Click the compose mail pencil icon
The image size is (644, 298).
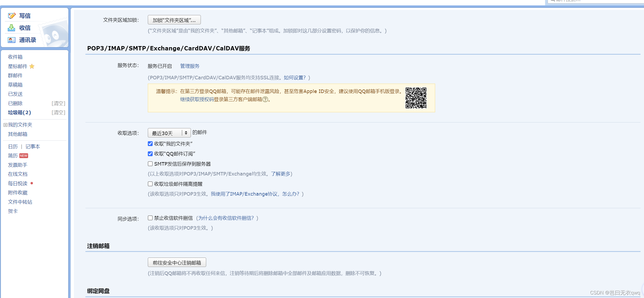point(12,16)
